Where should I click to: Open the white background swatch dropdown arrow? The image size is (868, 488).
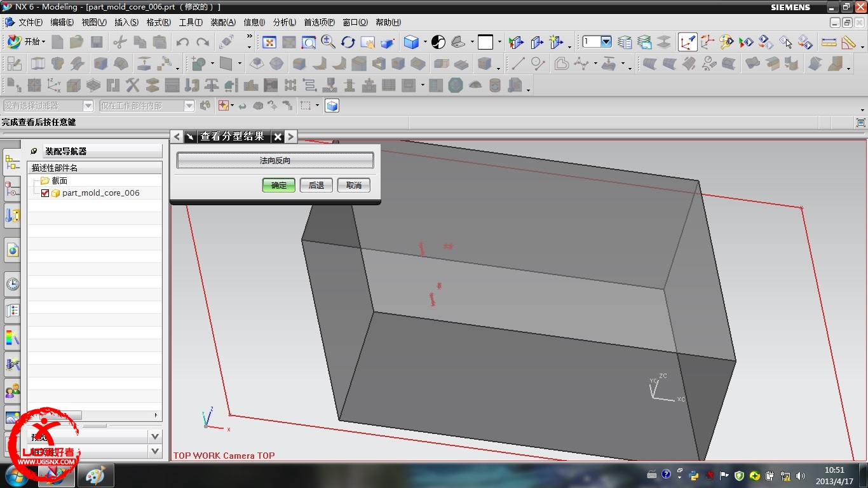[x=499, y=43]
